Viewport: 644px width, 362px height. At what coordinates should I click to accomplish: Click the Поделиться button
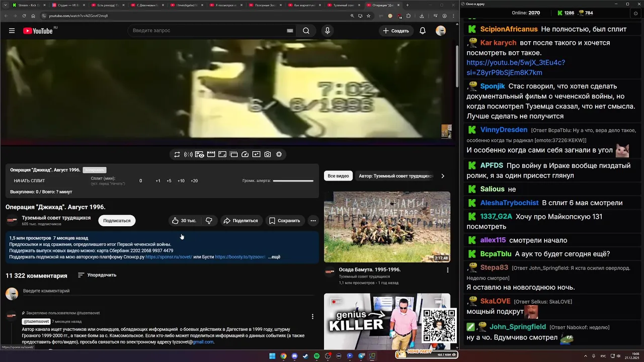[x=241, y=221]
